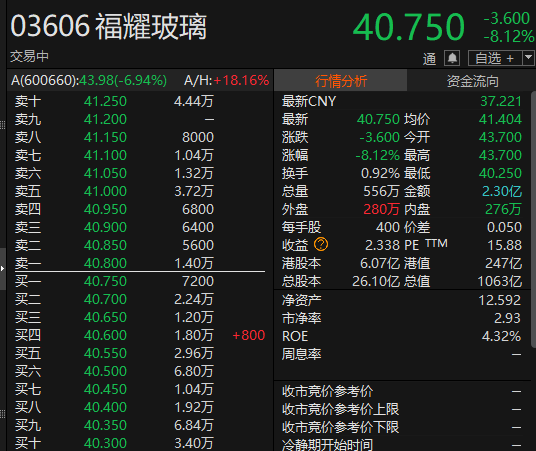Select 买九 price 40.350
The width and height of the screenshot is (536, 451).
(105, 425)
